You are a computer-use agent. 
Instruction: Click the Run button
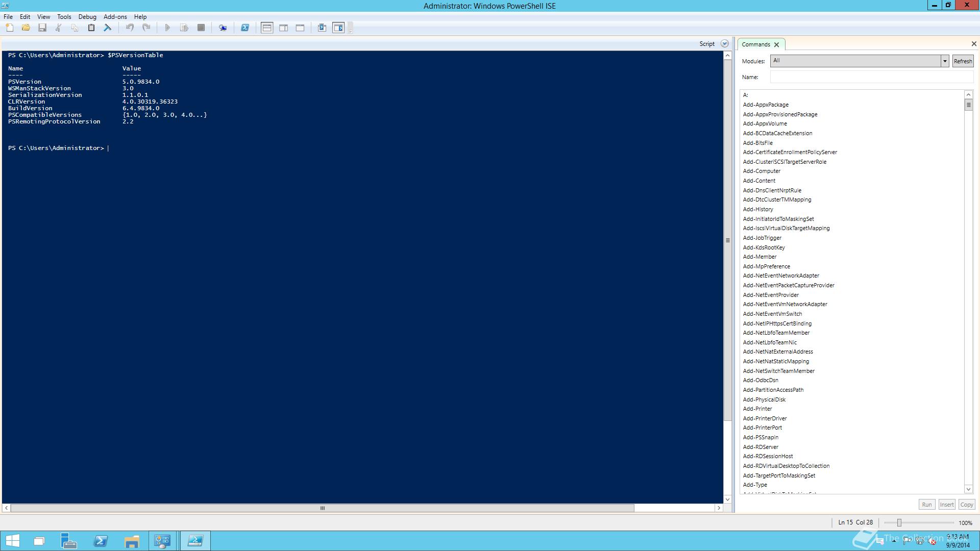tap(927, 505)
